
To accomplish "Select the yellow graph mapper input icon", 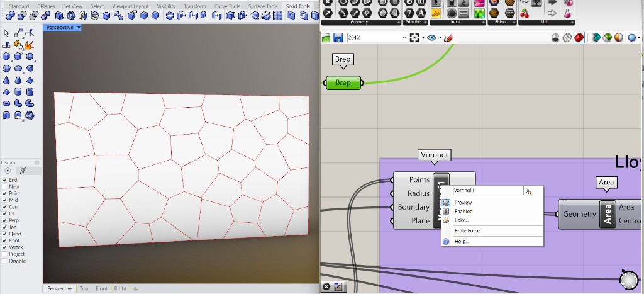I will [436, 14].
